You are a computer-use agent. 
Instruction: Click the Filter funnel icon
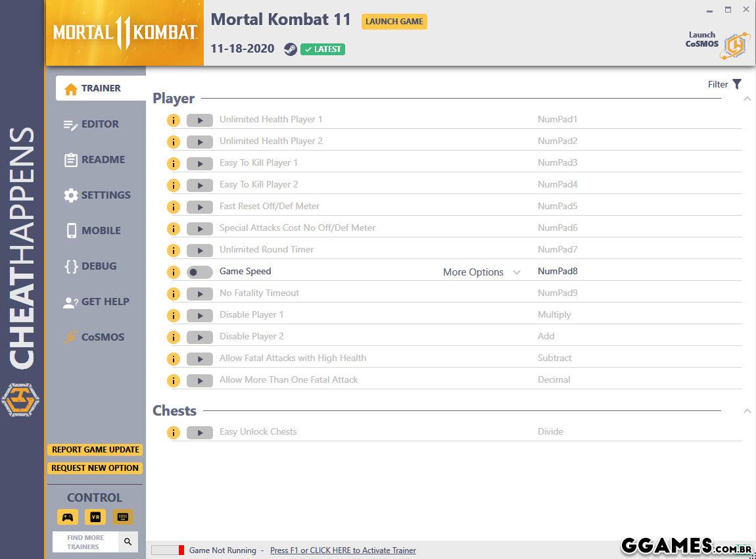[x=737, y=84]
